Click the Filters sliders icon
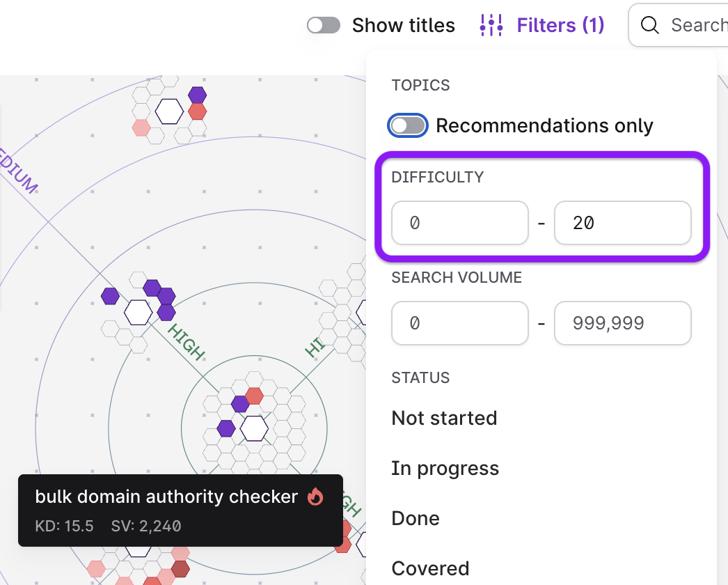728x585 pixels. coord(491,26)
